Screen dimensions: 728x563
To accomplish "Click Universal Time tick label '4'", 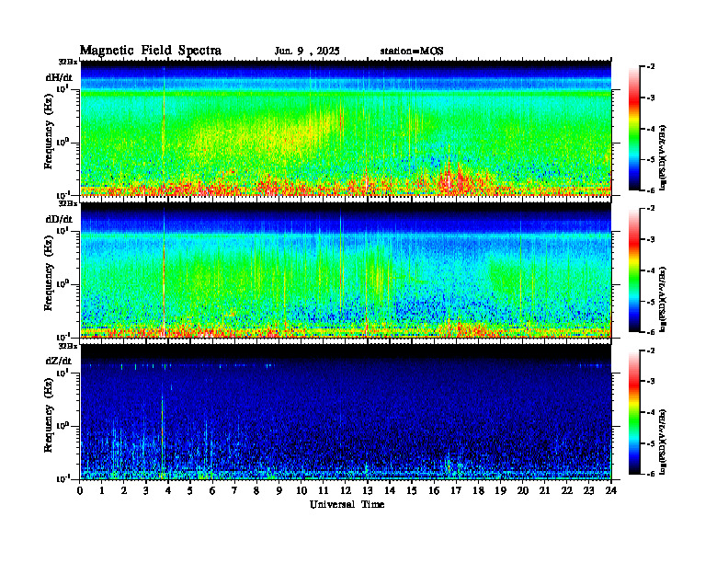I will 168,490.
